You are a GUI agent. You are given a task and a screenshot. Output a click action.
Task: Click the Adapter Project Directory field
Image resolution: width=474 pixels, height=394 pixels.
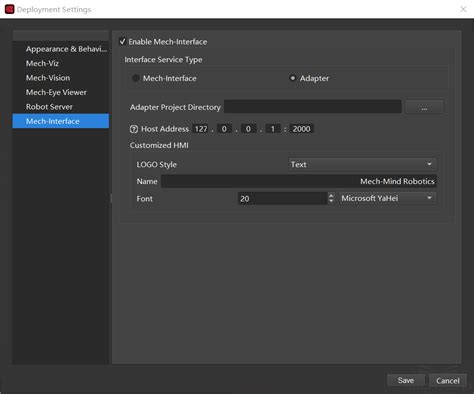tap(313, 107)
